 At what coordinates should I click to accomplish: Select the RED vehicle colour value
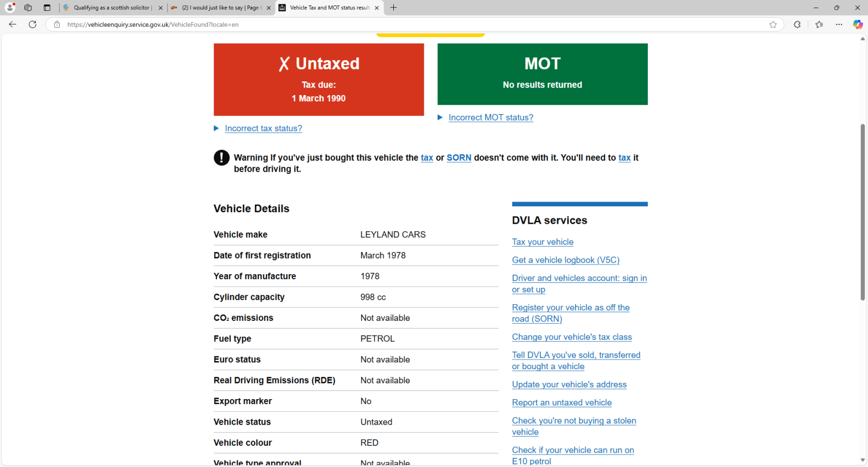(369, 443)
